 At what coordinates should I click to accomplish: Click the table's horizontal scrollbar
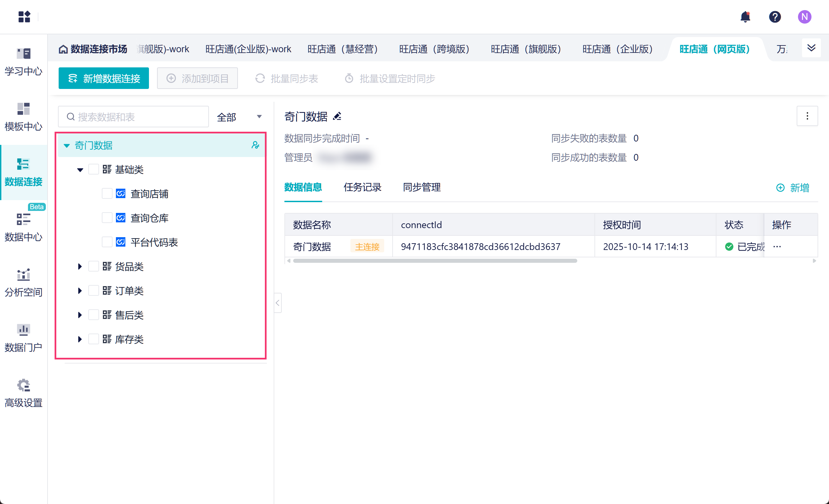tap(435, 261)
